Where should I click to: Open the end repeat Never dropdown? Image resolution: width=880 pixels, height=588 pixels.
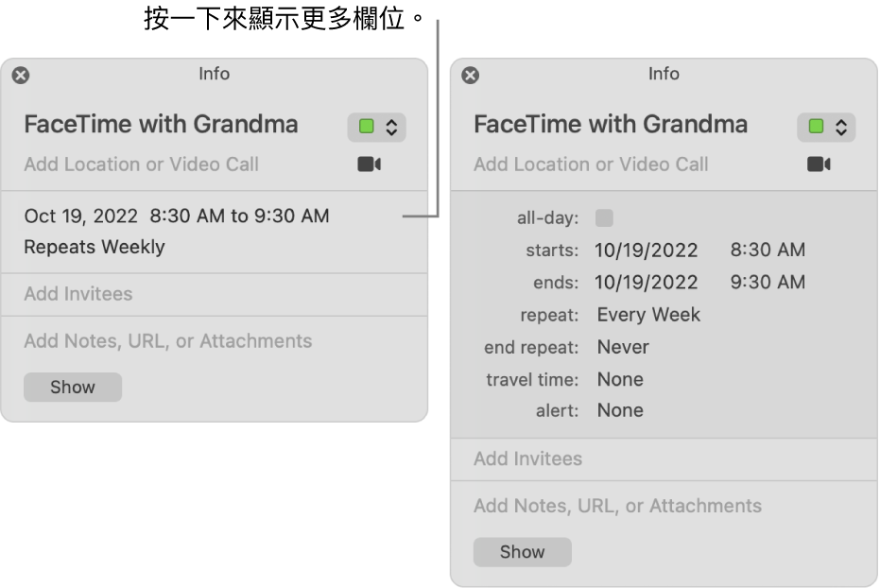(x=623, y=347)
